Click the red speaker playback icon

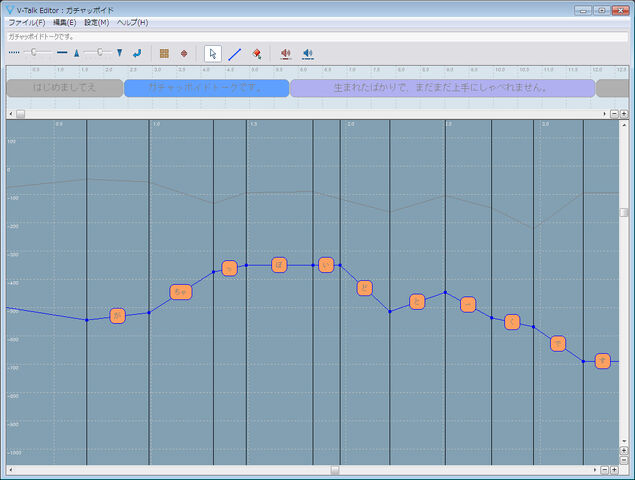pos(286,53)
